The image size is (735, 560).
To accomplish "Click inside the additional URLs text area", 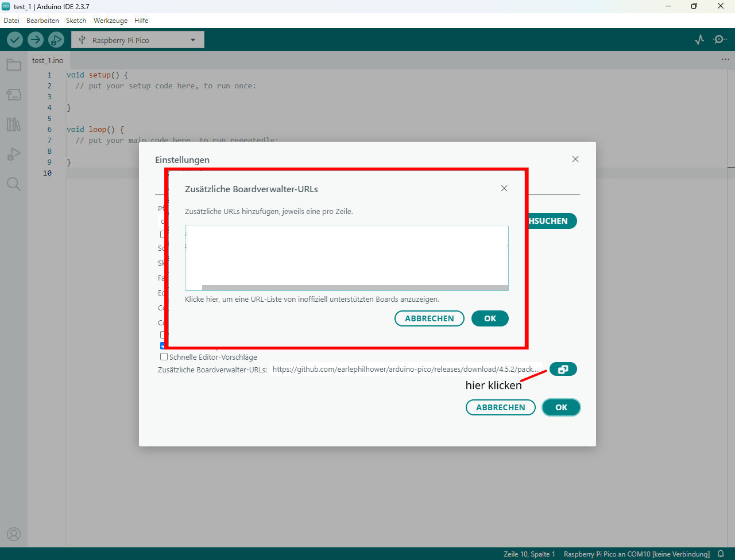I will 346,255.
